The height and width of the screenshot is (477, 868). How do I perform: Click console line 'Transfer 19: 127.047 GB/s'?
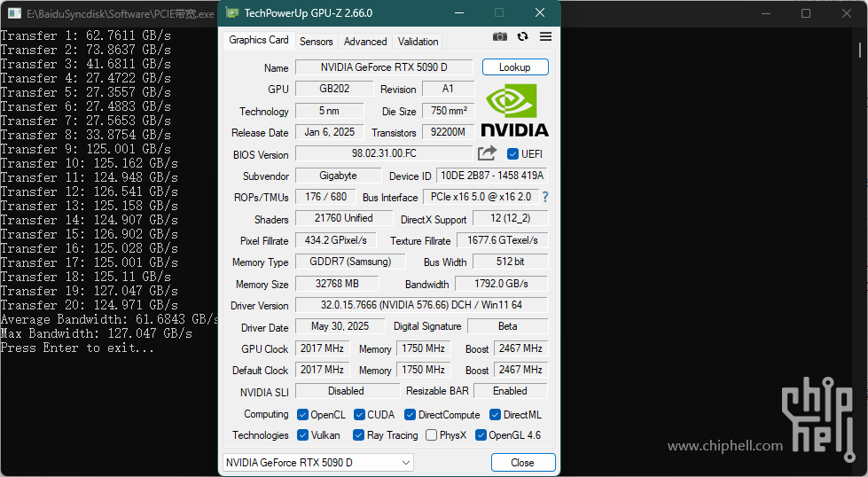click(x=90, y=291)
